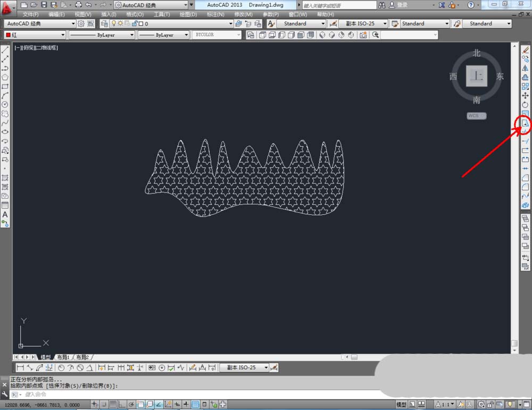Insert a table with the Table icon
532x410 pixels.
(5, 205)
